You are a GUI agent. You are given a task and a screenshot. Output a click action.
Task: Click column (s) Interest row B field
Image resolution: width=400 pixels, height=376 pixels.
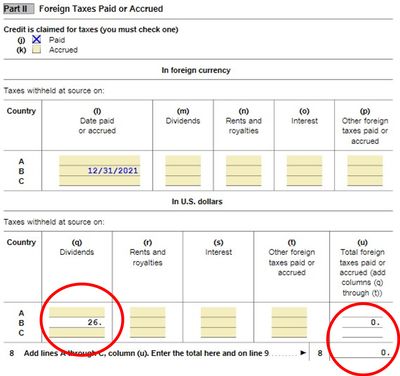click(x=218, y=322)
